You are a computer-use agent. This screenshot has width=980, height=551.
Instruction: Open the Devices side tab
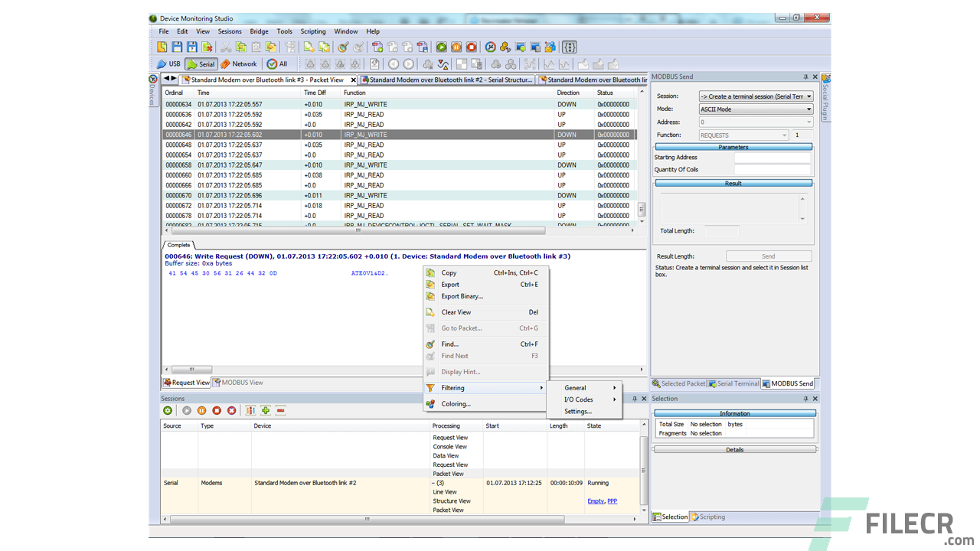coord(152,90)
